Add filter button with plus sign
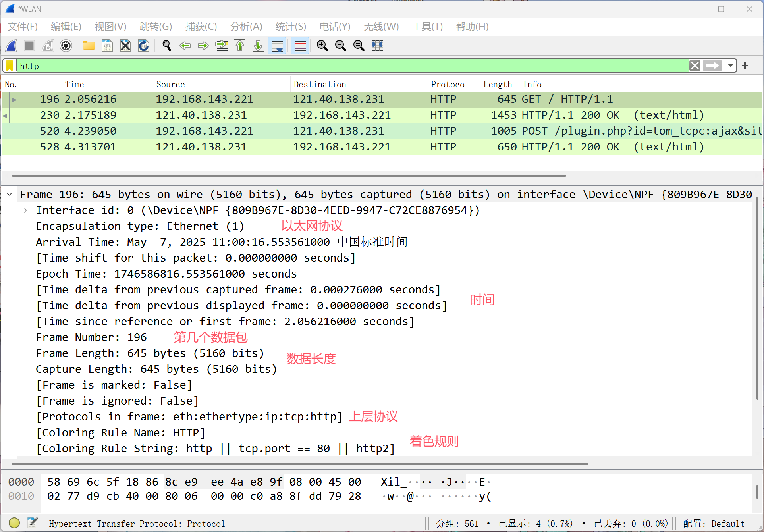The image size is (764, 532). click(x=745, y=66)
